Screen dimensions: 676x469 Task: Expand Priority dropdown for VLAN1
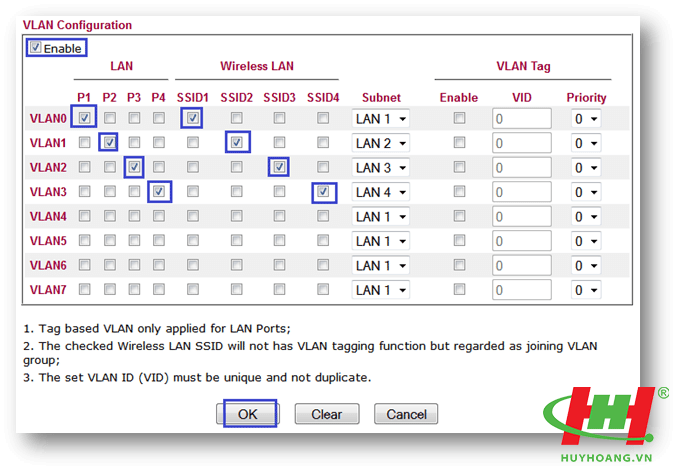(x=585, y=143)
